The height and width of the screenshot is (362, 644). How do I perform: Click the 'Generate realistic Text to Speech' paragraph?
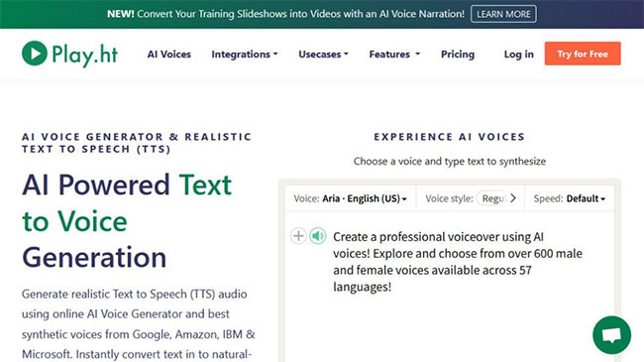tap(139, 324)
